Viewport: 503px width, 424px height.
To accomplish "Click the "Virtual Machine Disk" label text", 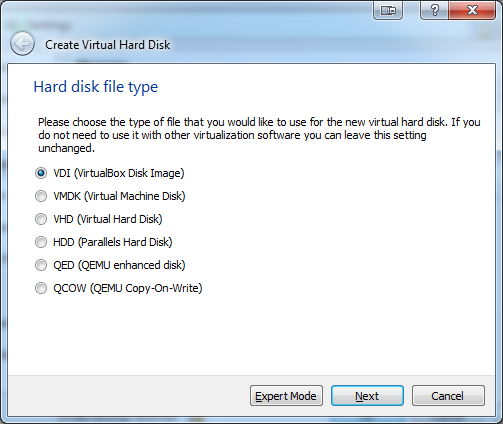I will click(134, 196).
